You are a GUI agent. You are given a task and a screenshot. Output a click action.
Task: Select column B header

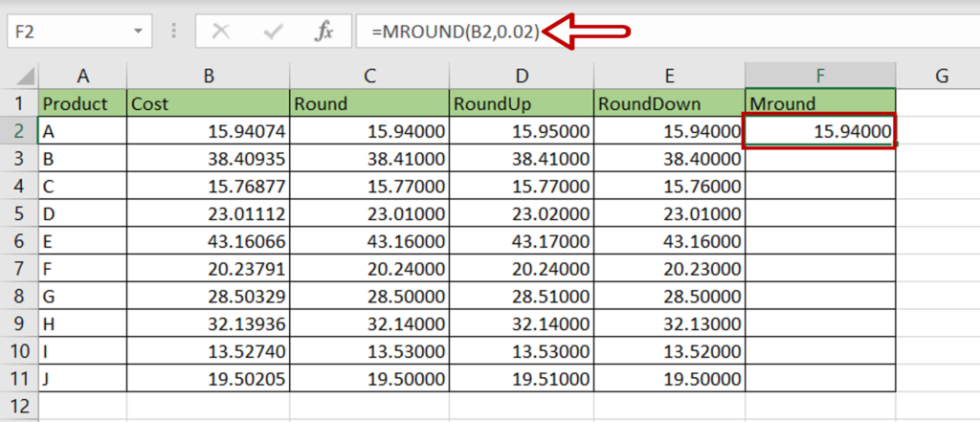[x=208, y=77]
